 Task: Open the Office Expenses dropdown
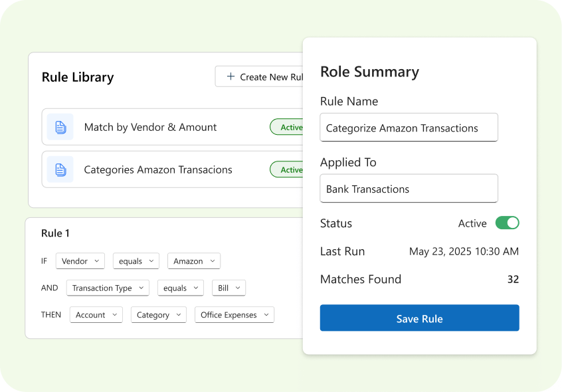tap(234, 315)
